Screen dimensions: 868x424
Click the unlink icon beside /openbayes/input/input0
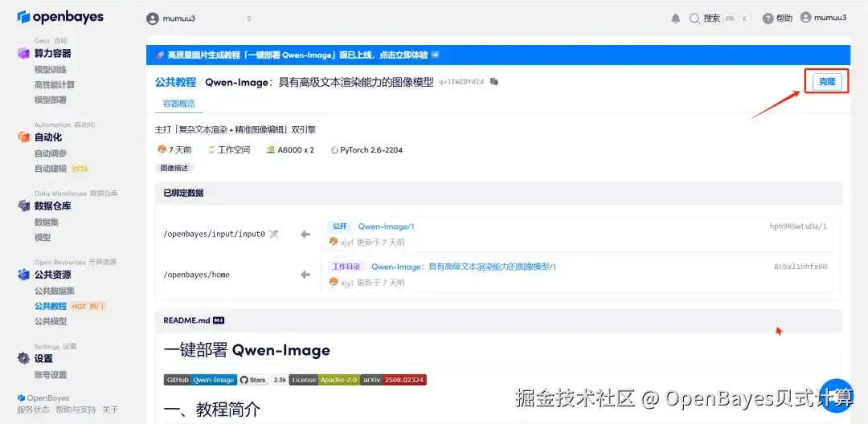pyautogui.click(x=273, y=234)
